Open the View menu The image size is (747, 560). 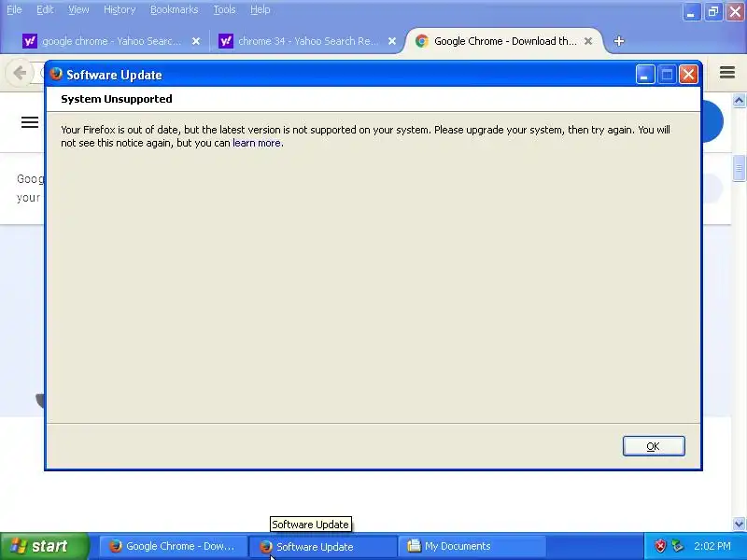click(x=78, y=9)
